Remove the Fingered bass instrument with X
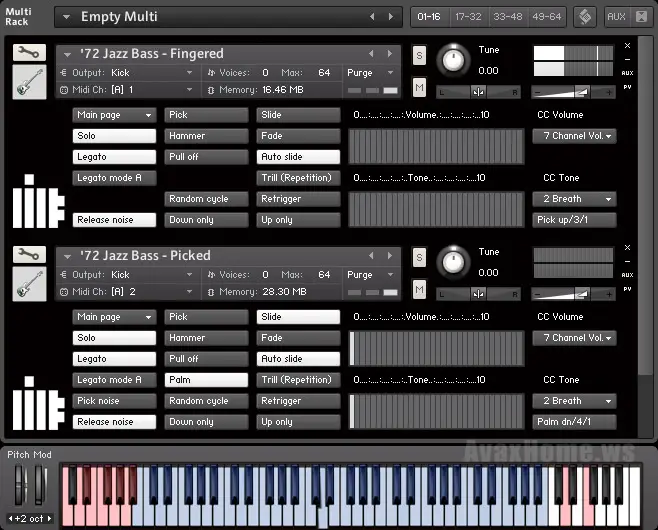The width and height of the screenshot is (658, 530). tap(627, 45)
